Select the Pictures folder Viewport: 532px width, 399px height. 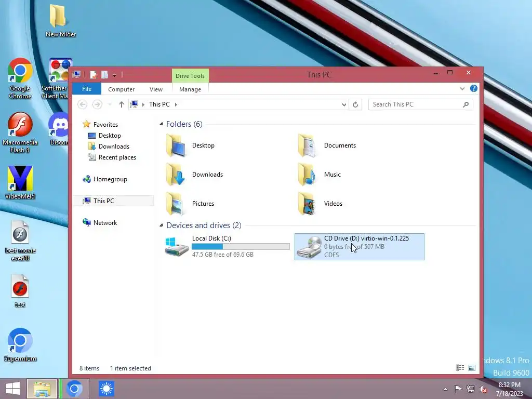[x=190, y=204]
